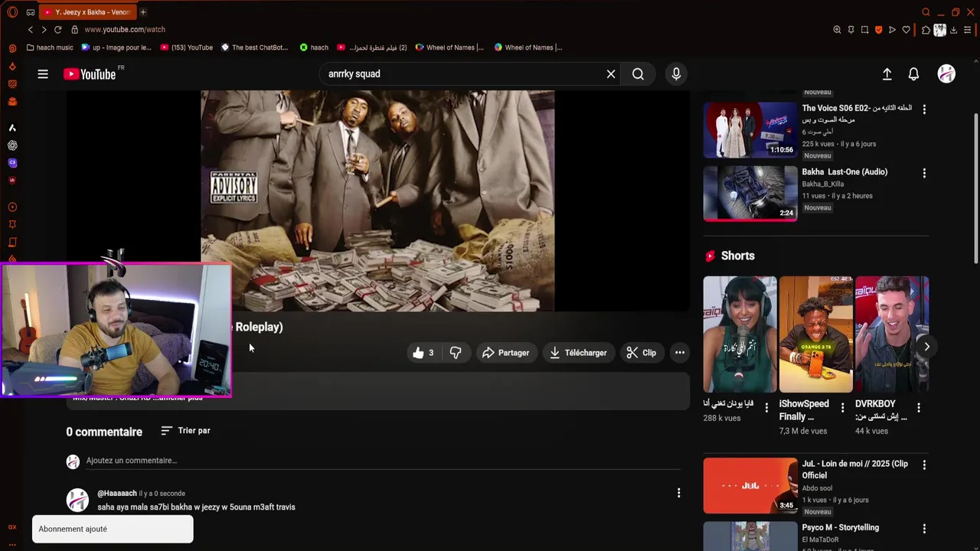The width and height of the screenshot is (980, 551).
Task: Open the up - Image pour le bookmark
Action: coord(116,47)
